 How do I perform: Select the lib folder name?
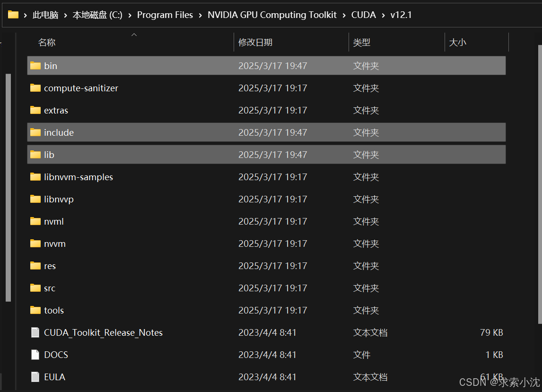pyautogui.click(x=49, y=155)
